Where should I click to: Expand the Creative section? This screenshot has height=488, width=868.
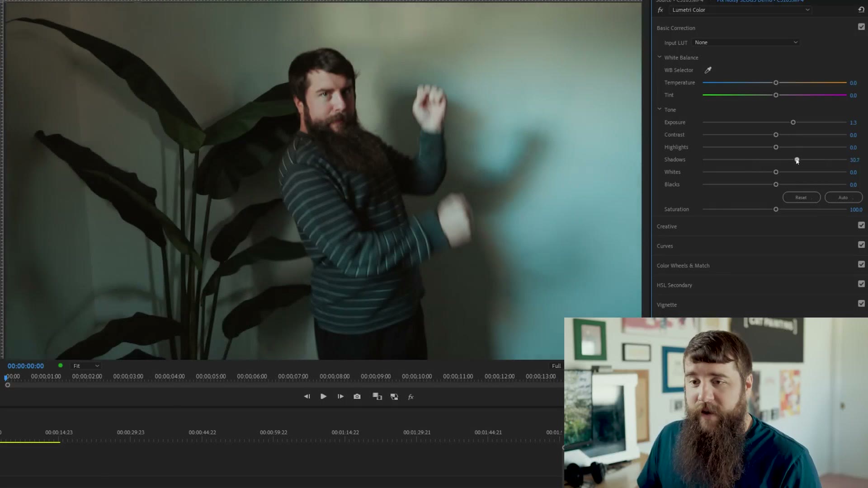click(x=666, y=226)
